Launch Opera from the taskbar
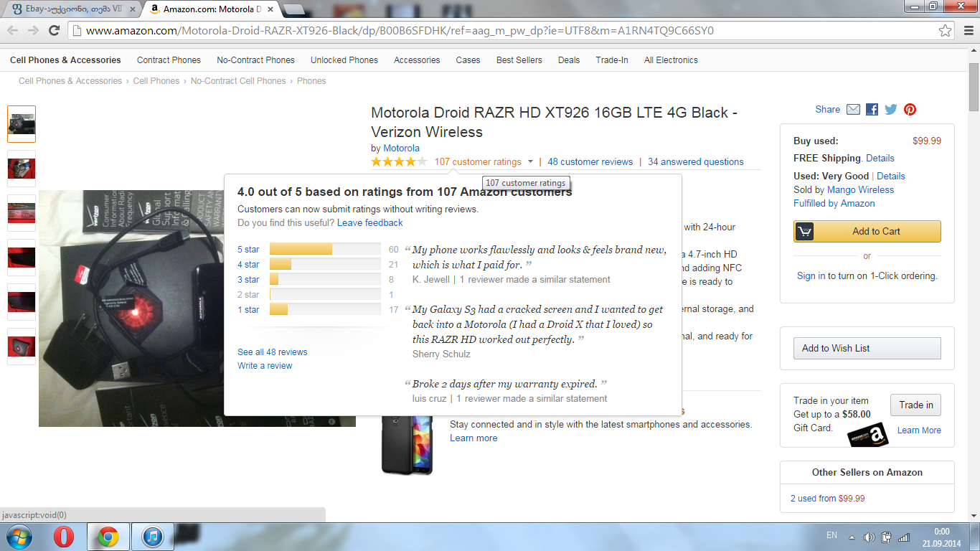The height and width of the screenshot is (551, 980). 63,536
